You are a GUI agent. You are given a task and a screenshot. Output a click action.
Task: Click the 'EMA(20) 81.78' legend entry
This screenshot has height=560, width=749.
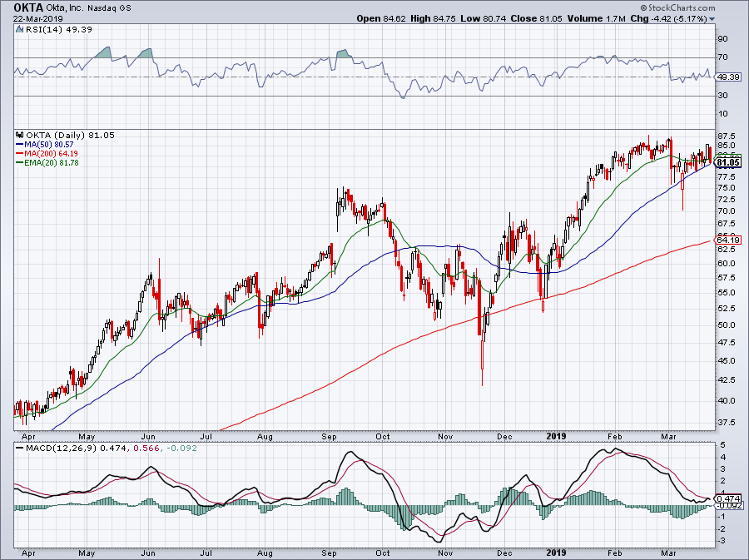click(47, 162)
